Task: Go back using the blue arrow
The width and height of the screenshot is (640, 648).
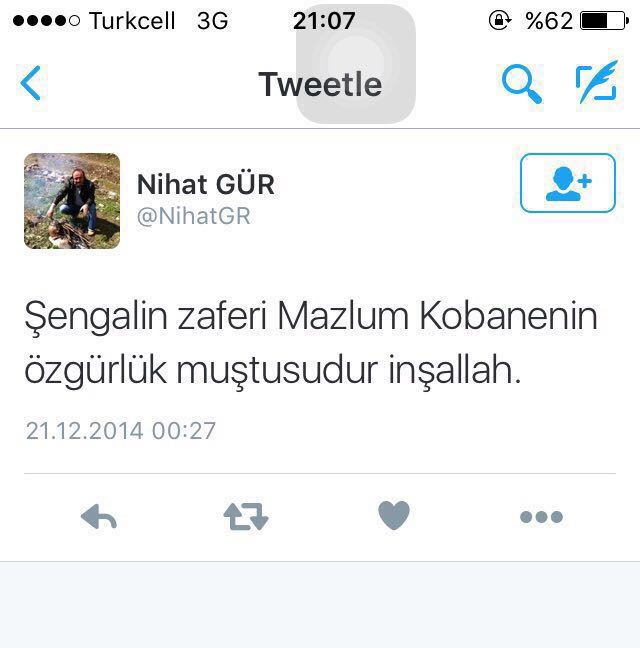Action: coord(31,83)
